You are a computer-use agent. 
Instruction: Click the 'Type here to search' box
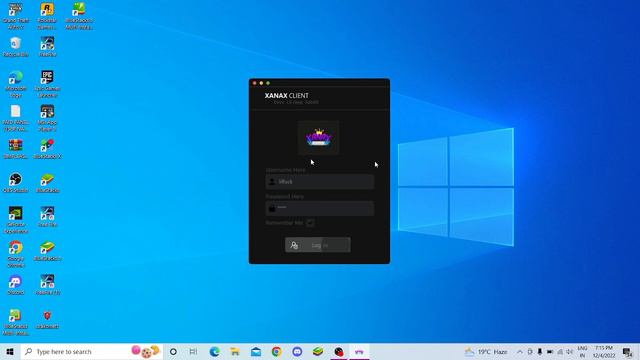pos(91,351)
